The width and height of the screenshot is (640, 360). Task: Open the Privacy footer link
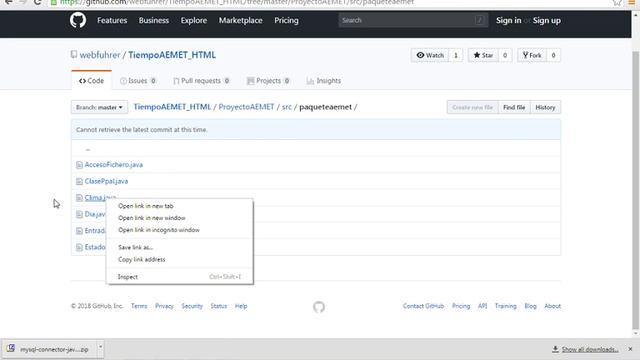164,306
